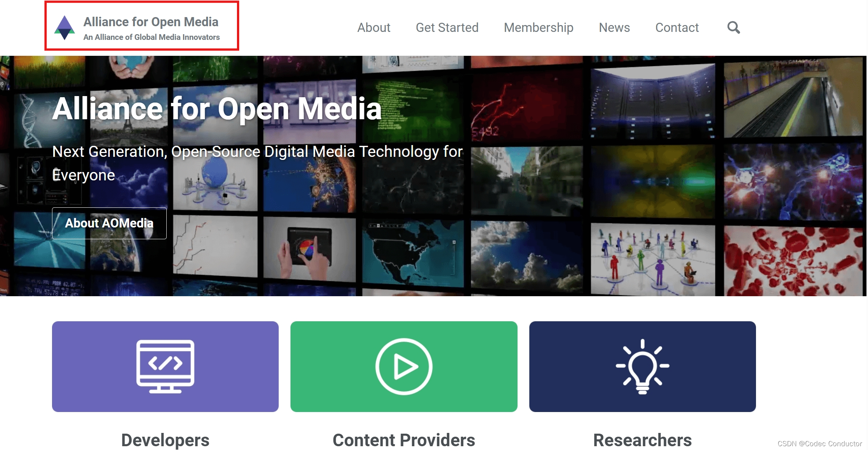Click the Content Providers heading

[404, 440]
